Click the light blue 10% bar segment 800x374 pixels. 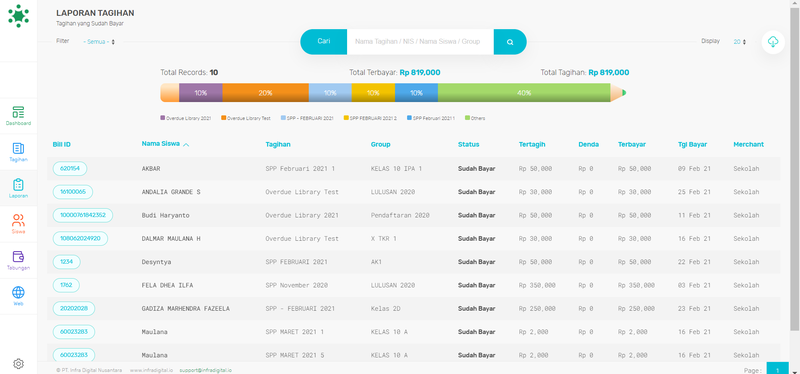tap(330, 93)
